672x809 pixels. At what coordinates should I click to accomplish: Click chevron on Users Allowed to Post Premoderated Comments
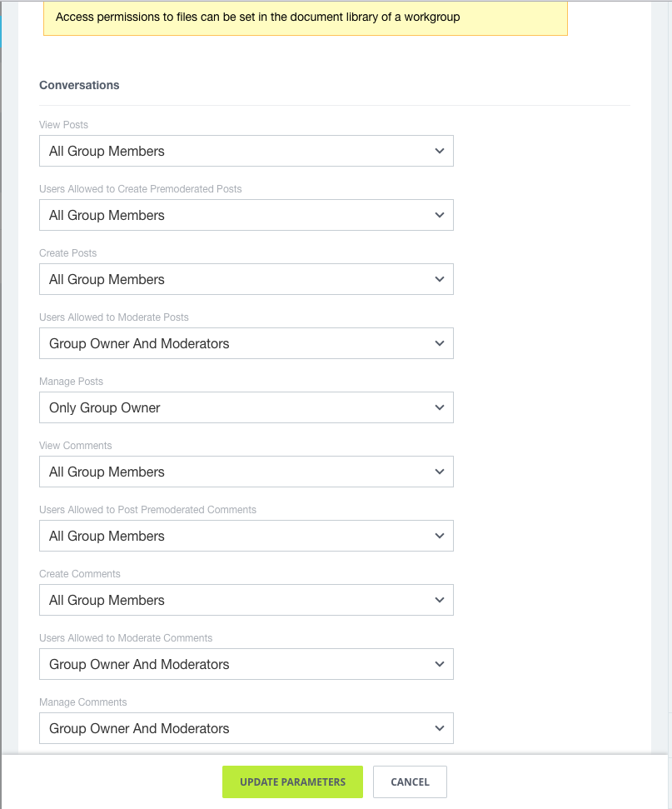(x=440, y=536)
